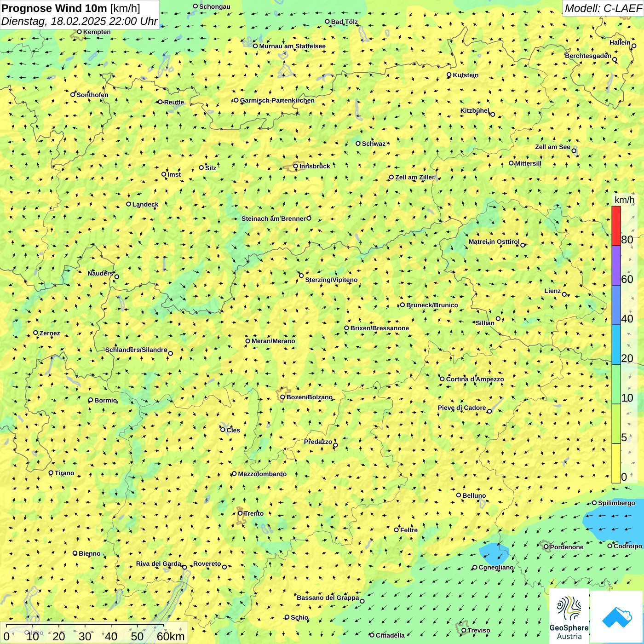Choose the yellow 0–5 km/h legend segment
The width and height of the screenshot is (644, 644).
616,463
